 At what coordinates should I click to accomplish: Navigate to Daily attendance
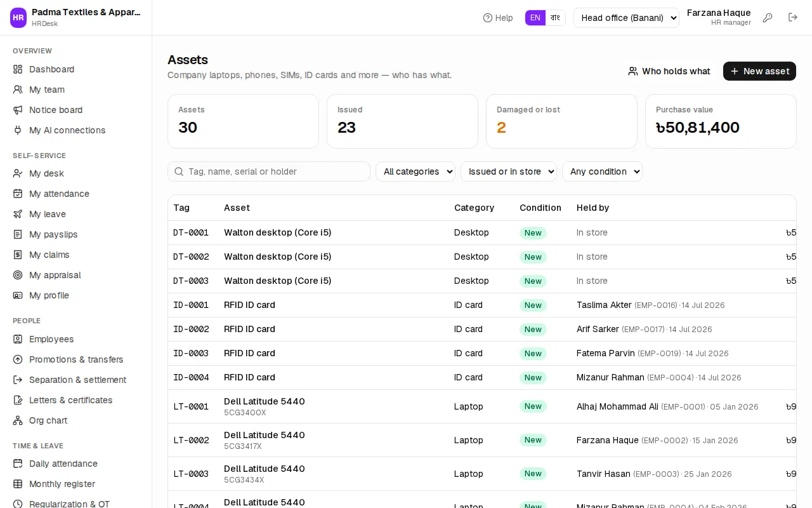(76, 464)
